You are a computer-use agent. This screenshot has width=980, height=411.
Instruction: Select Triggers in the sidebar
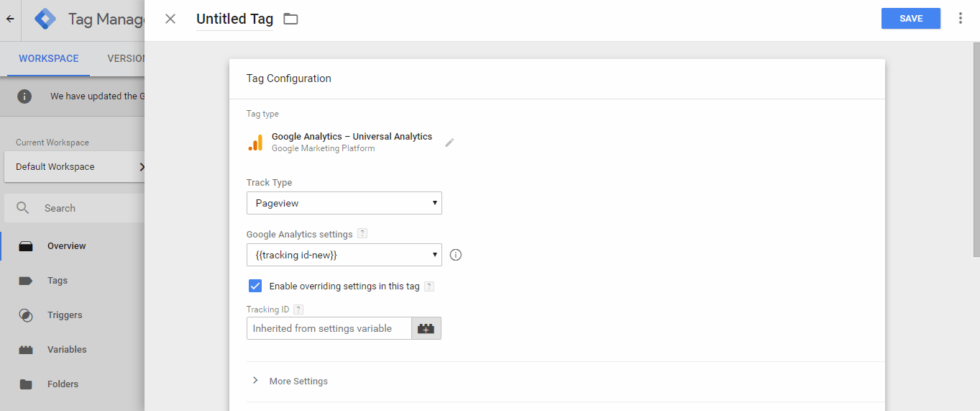click(65, 315)
